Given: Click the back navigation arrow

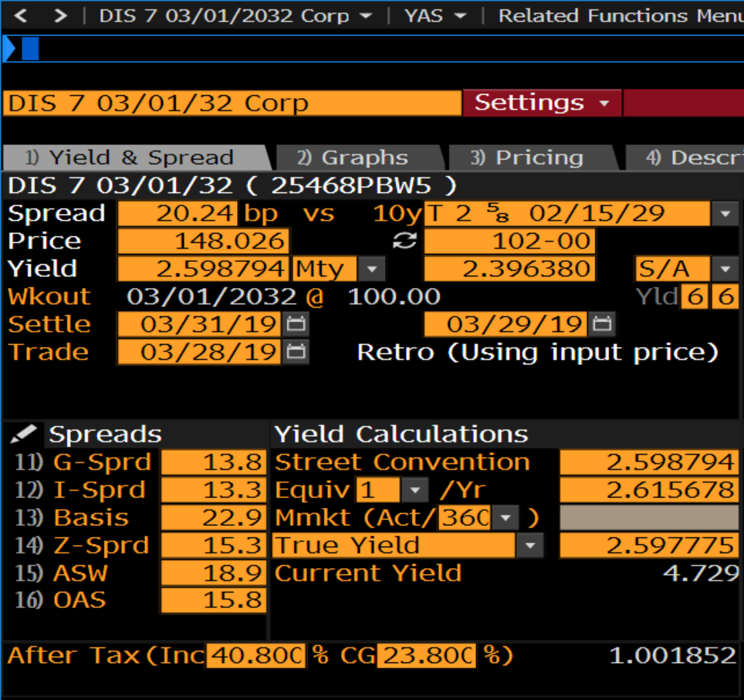Looking at the screenshot, I should click(x=20, y=16).
